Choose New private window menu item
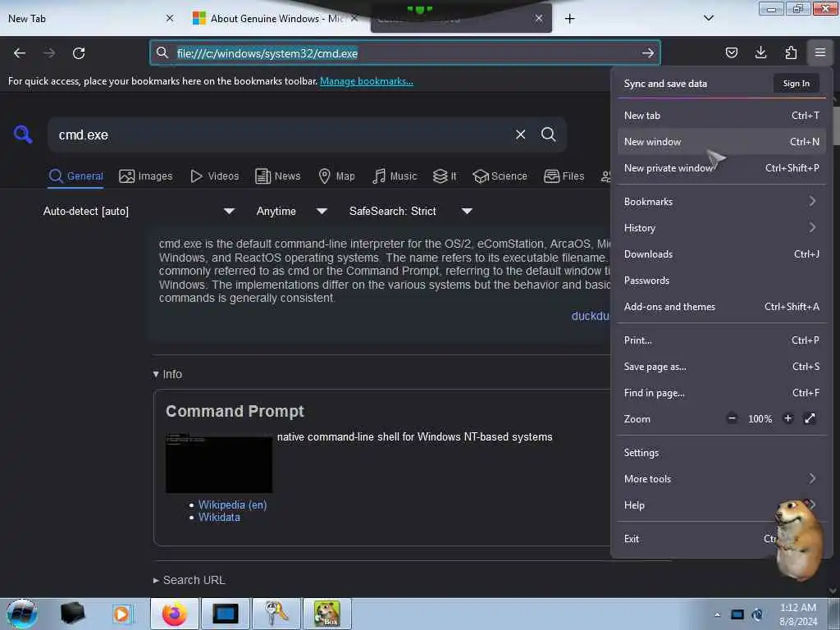The image size is (840, 630). pyautogui.click(x=721, y=167)
